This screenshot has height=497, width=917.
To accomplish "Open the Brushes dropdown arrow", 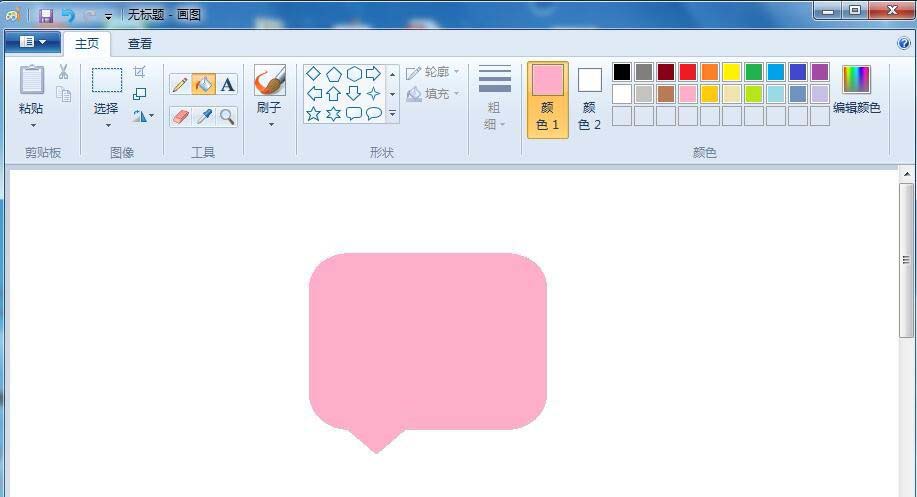I will point(271,125).
